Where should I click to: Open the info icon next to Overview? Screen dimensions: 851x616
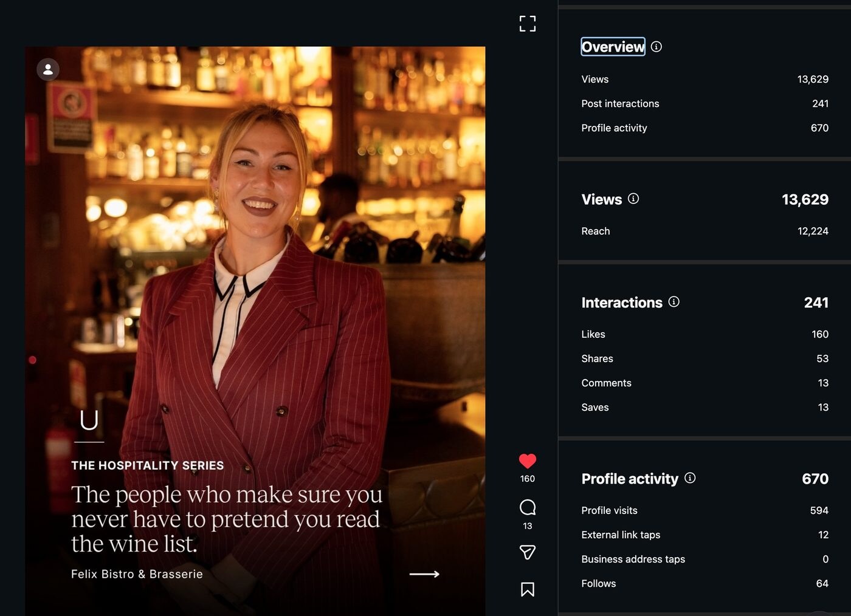pos(656,47)
